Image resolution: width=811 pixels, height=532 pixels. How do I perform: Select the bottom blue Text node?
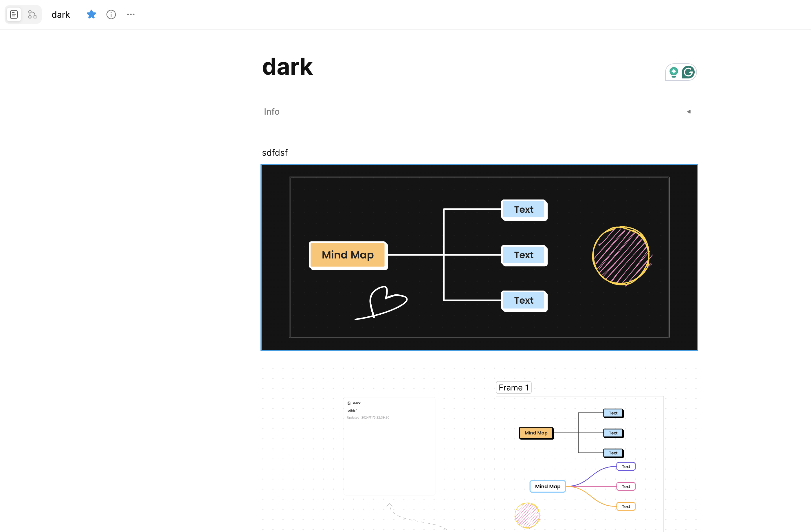pyautogui.click(x=524, y=301)
